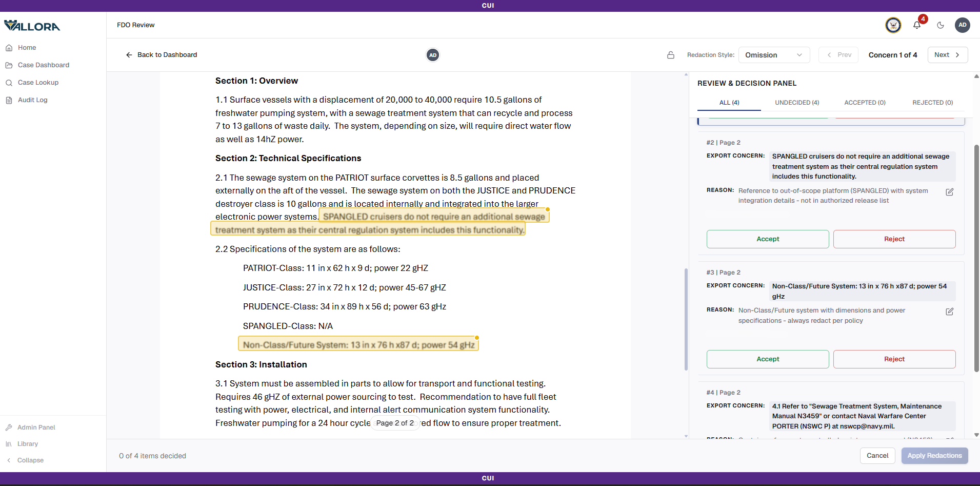The image size is (980, 486).
Task: Open the Library
Action: 27,444
